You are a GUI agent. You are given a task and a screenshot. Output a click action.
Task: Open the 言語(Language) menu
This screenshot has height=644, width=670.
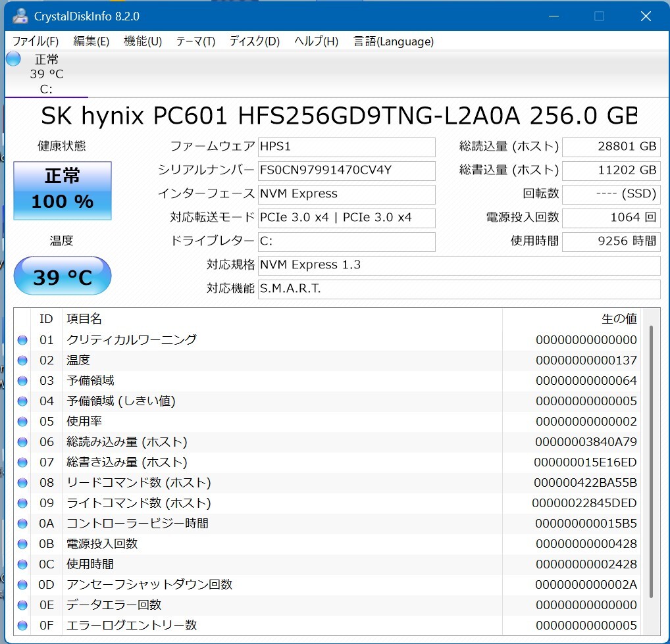[393, 41]
